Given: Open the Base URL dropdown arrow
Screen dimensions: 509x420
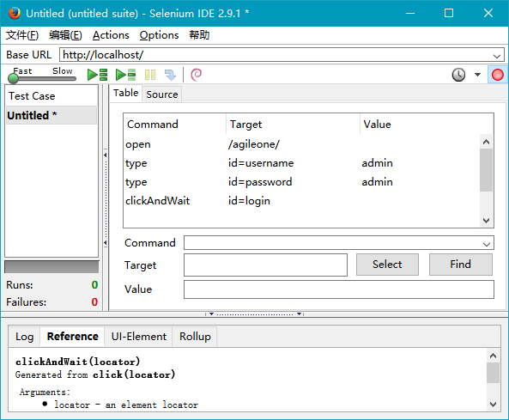Looking at the screenshot, I should point(497,56).
